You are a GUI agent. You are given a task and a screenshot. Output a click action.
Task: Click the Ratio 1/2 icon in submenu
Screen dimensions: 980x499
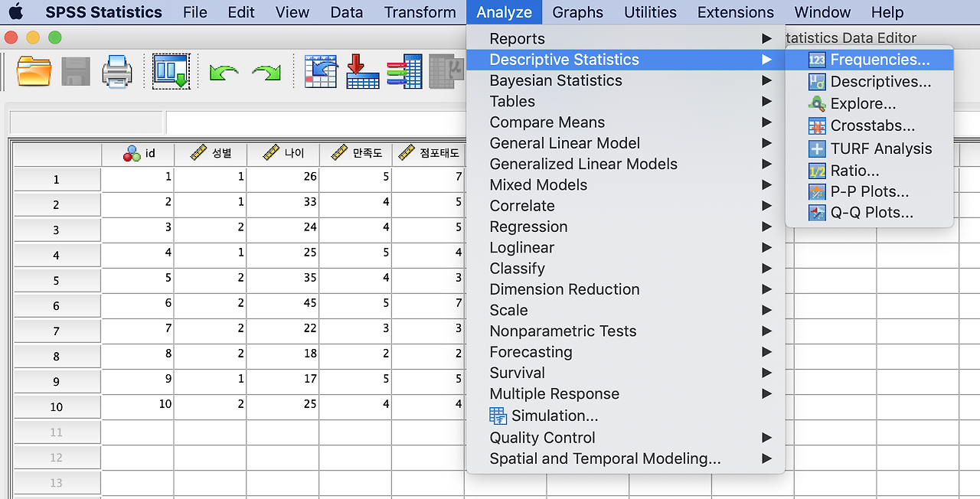pos(817,171)
